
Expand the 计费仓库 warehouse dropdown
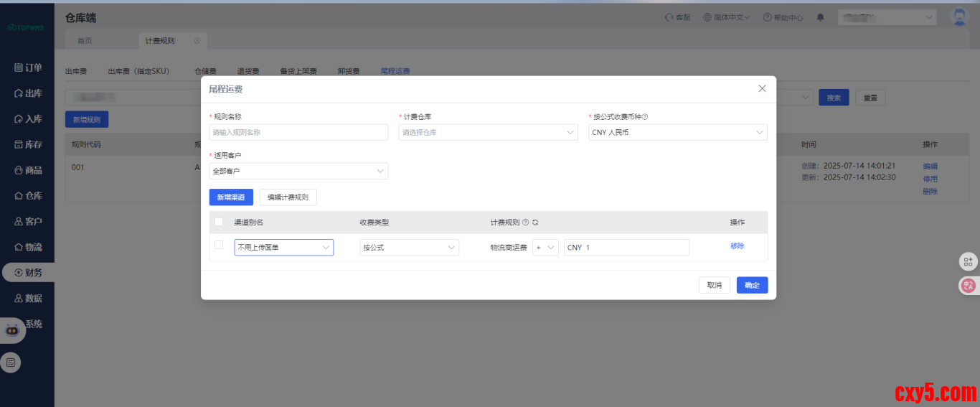coord(488,132)
